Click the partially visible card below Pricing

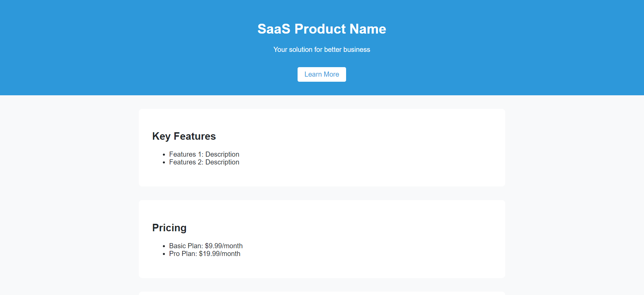(x=322, y=293)
